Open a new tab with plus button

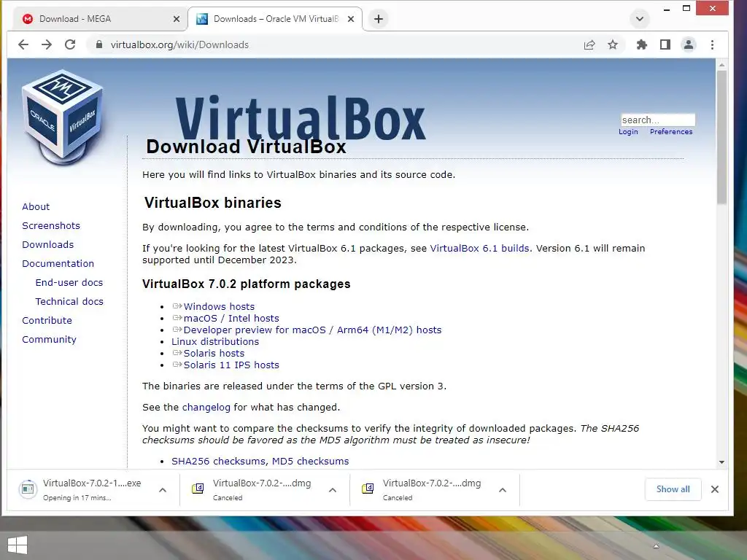pos(379,19)
